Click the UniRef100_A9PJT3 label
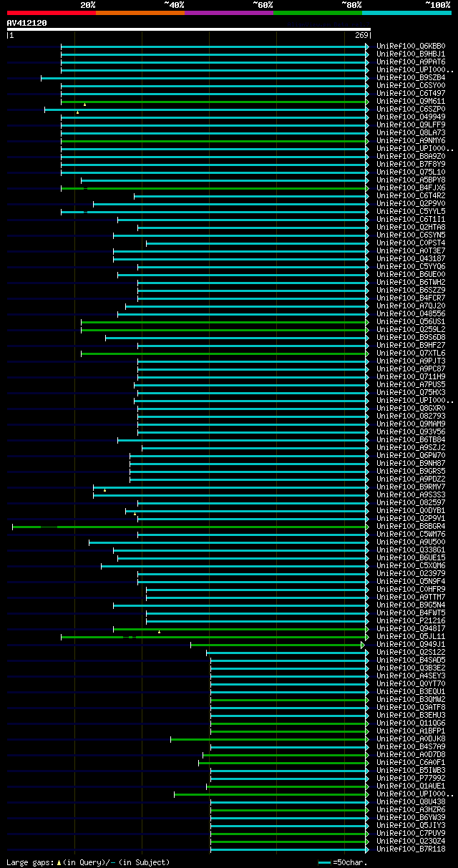 coord(411,361)
